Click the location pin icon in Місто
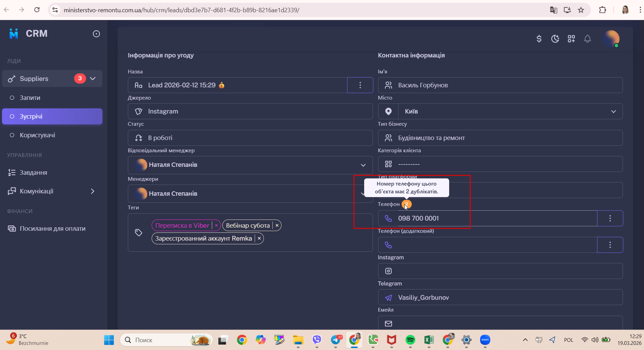This screenshot has height=350, width=644. [388, 111]
